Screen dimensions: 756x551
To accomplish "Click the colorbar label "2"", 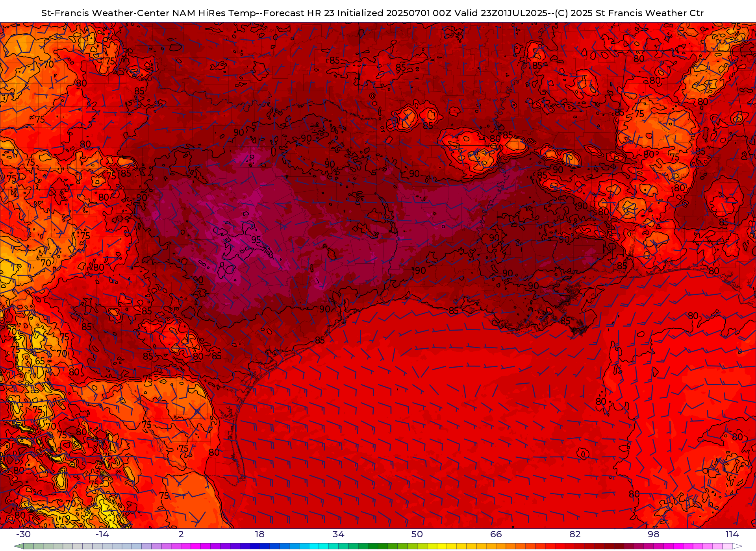I will click(181, 534).
